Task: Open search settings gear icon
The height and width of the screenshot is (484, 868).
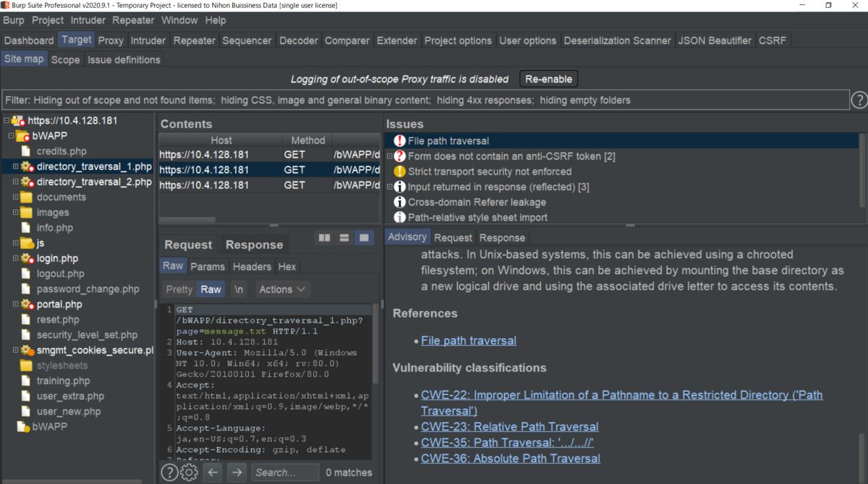Action: [190, 472]
